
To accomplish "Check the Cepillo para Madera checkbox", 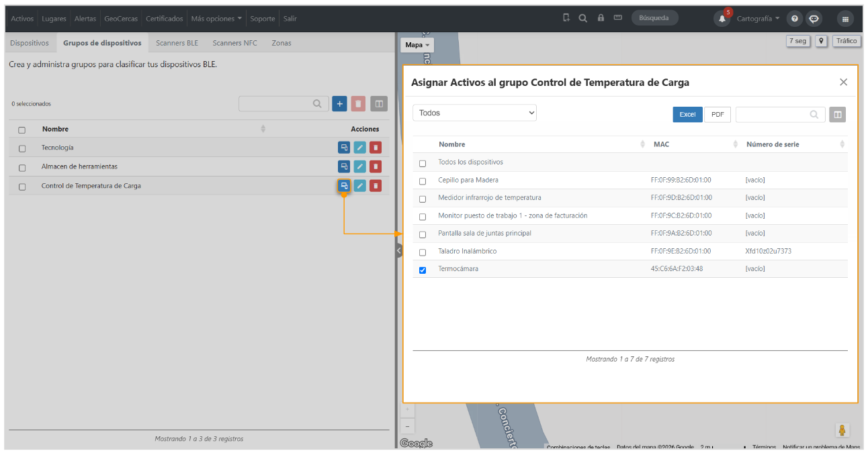I will pos(423,181).
